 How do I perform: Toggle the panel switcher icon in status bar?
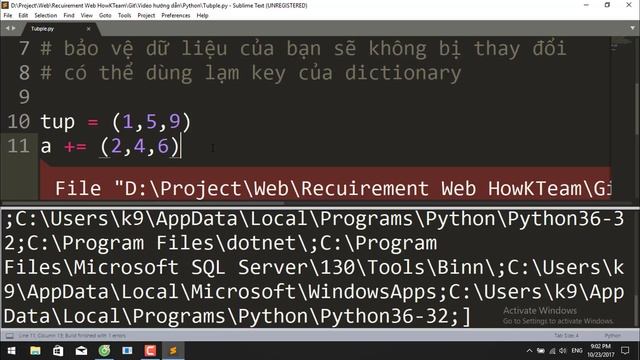pos(9,336)
